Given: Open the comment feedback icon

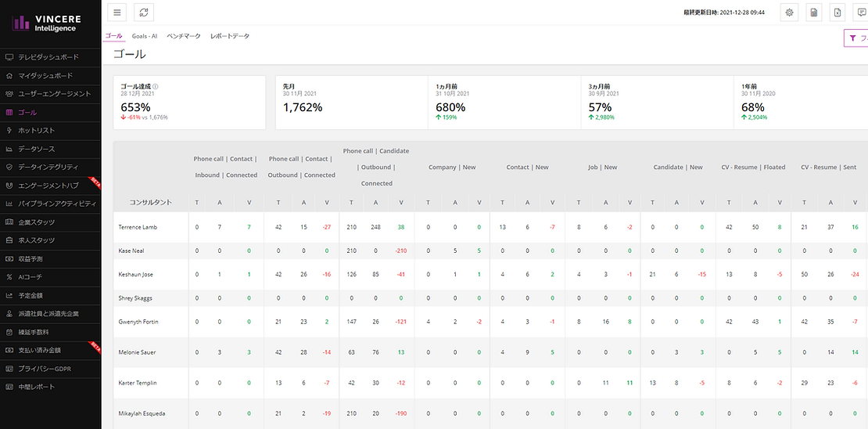Looking at the screenshot, I should click(x=861, y=13).
